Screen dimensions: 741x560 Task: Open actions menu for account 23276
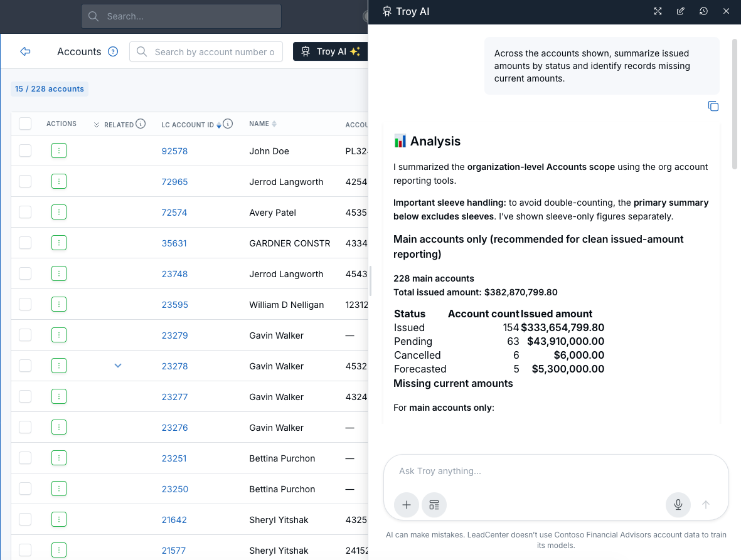[x=58, y=427]
